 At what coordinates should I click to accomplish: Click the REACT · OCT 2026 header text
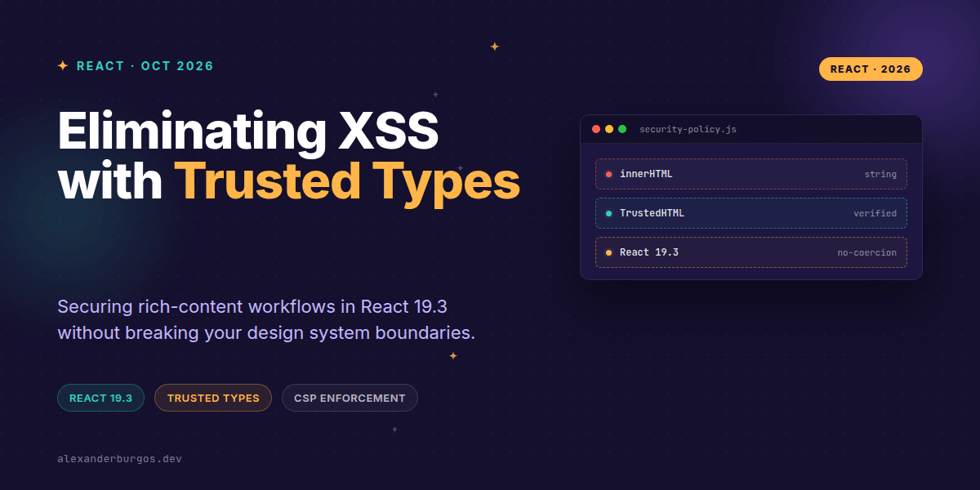pyautogui.click(x=145, y=66)
